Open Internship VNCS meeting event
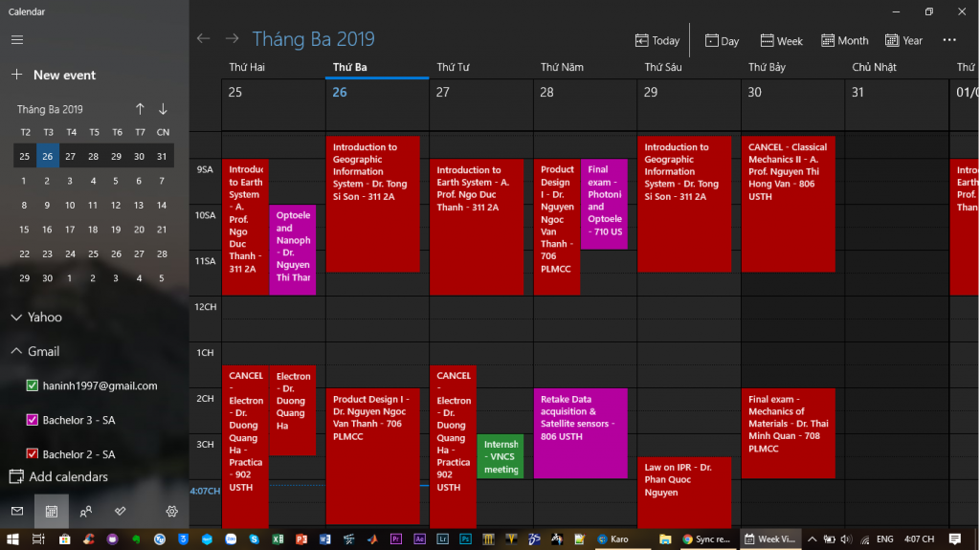Image resolution: width=980 pixels, height=550 pixels. coord(500,456)
